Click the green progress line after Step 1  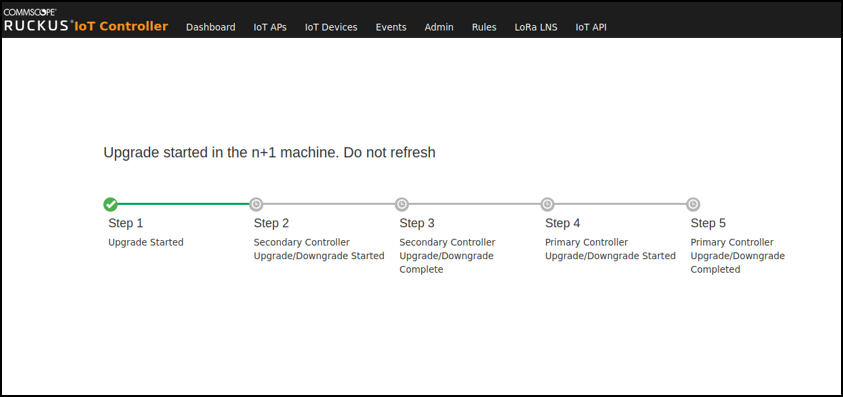coord(183,204)
